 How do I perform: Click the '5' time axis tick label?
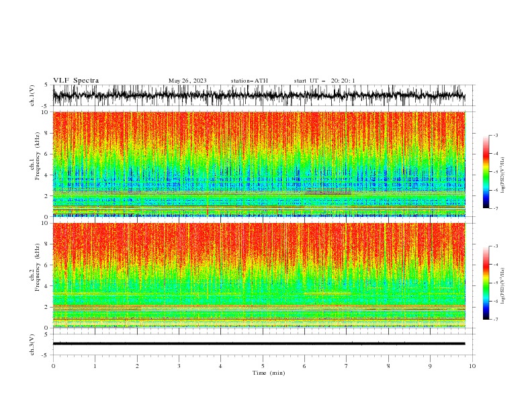[x=263, y=366]
